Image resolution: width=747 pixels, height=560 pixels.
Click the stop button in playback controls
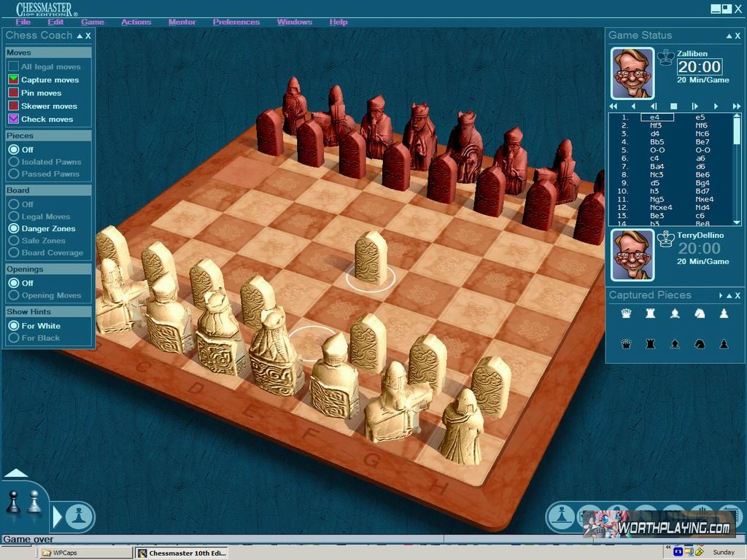pos(674,106)
